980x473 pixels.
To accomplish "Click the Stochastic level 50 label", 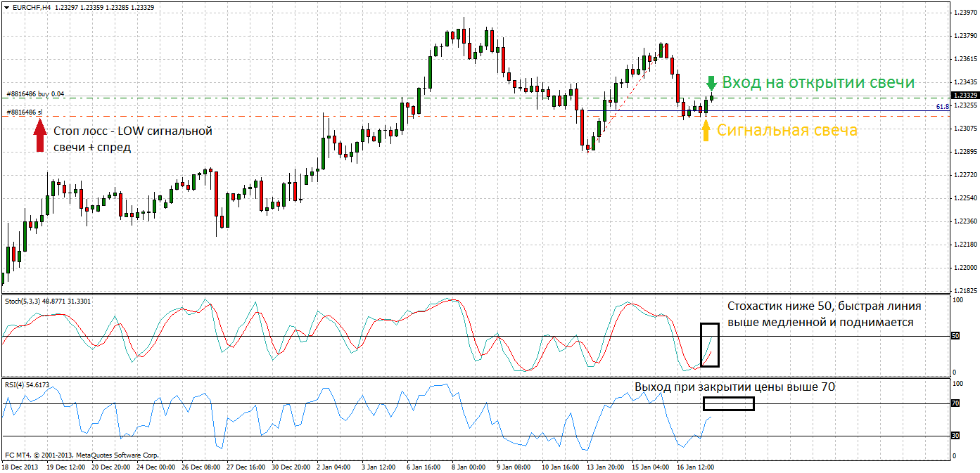I will 955,336.
